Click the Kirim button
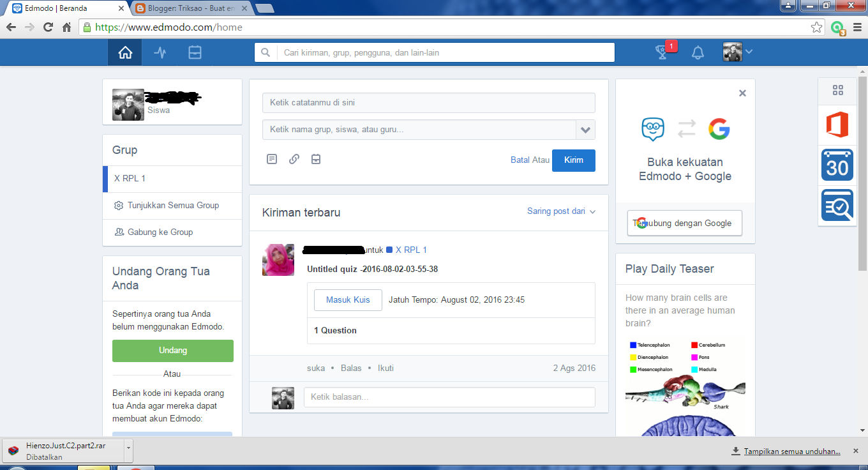868x470 pixels. [574, 160]
